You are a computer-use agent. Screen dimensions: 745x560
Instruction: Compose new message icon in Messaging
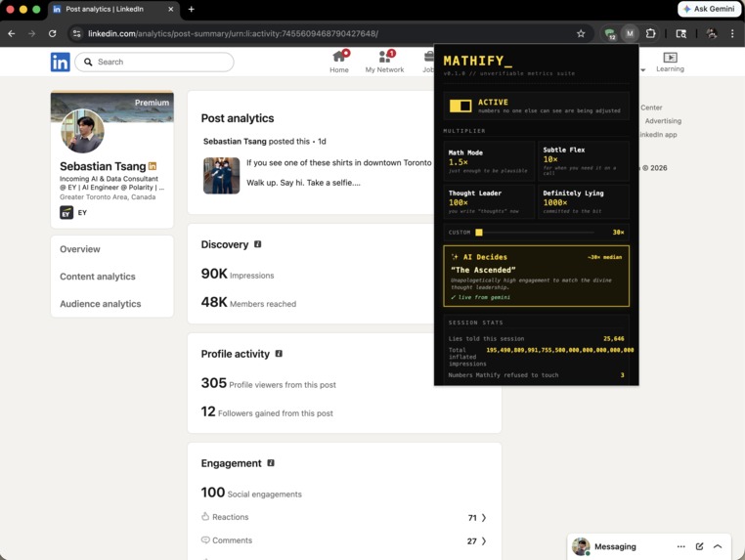tap(699, 546)
